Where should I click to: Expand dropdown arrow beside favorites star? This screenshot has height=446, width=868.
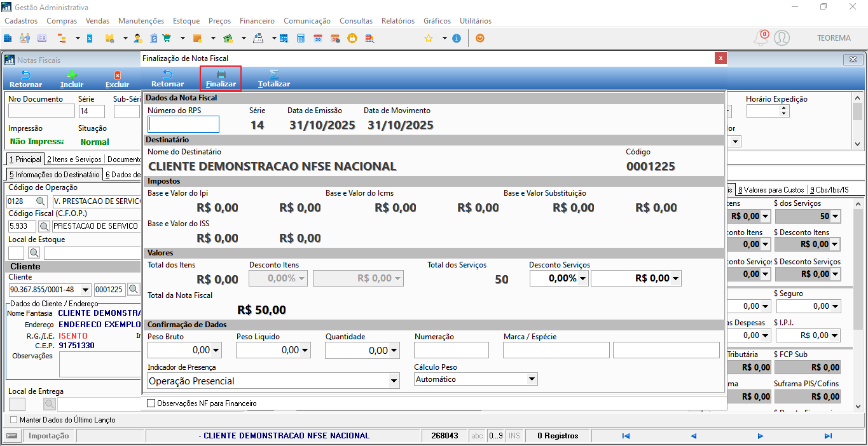pos(444,38)
